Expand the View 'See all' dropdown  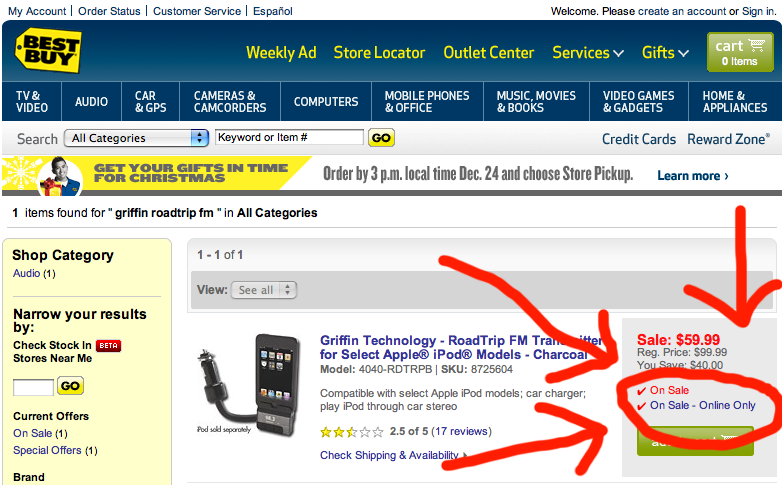pyautogui.click(x=265, y=290)
